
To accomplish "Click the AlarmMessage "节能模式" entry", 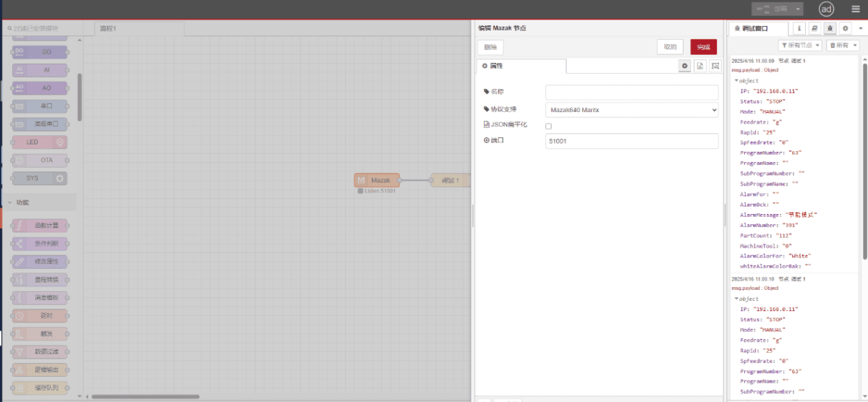I will (x=779, y=215).
